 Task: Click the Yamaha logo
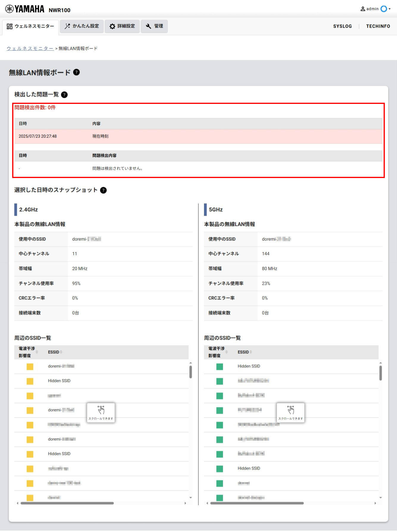click(25, 9)
